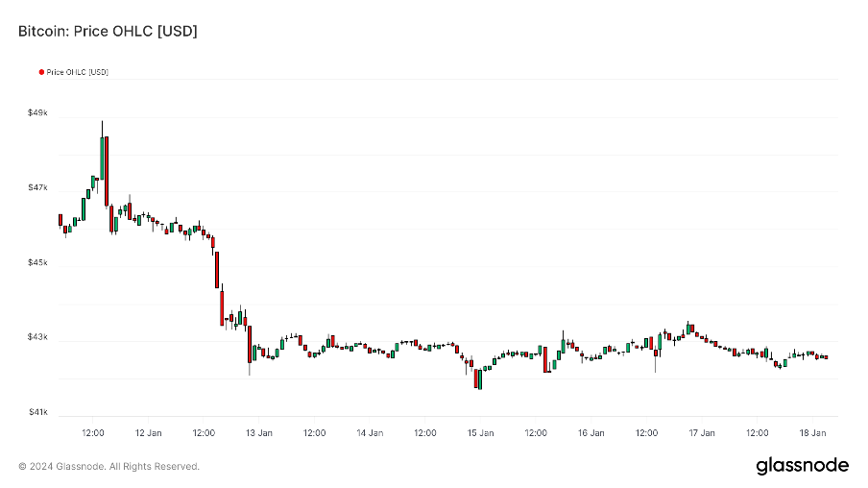Click the 16 Jan date marker
This screenshot has width=868, height=488.
pos(591,433)
